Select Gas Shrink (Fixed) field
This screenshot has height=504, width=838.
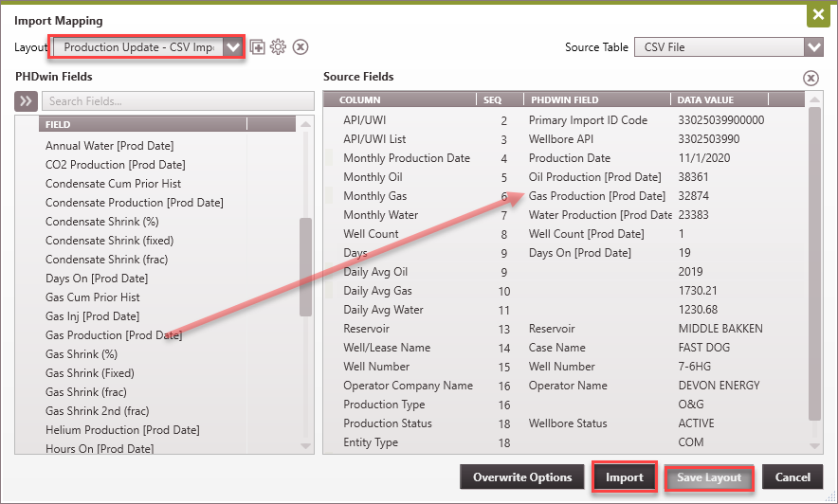click(90, 373)
